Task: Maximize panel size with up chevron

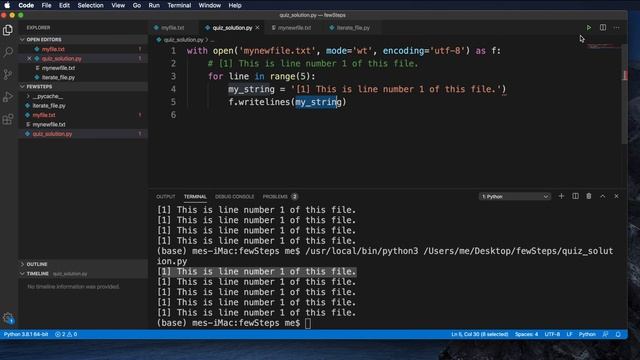Action: (602, 196)
